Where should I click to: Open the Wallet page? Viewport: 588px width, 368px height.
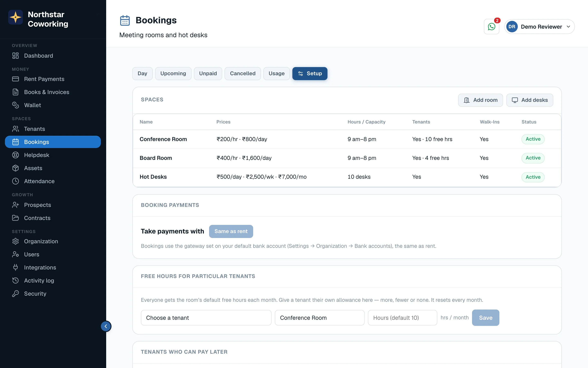pyautogui.click(x=53, y=105)
